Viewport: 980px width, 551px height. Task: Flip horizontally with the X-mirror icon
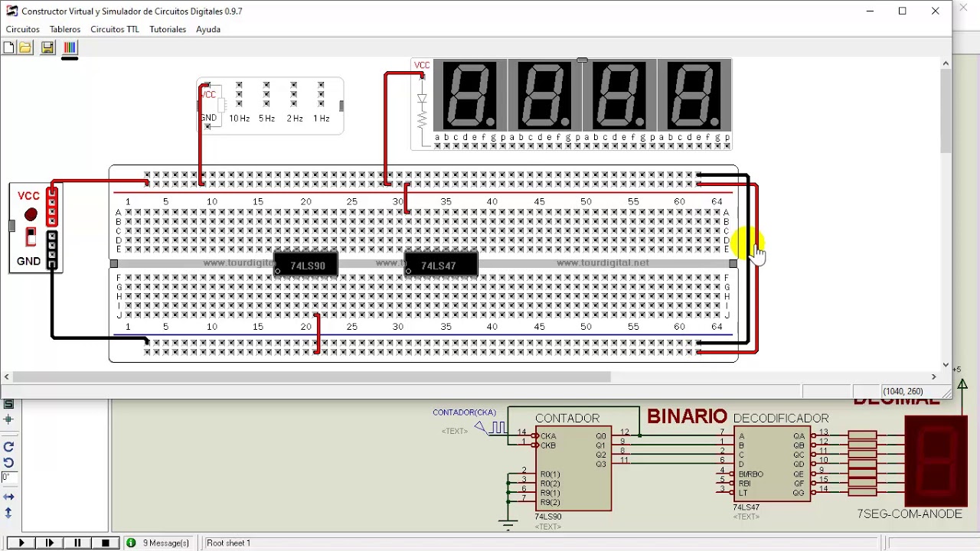pyautogui.click(x=8, y=497)
